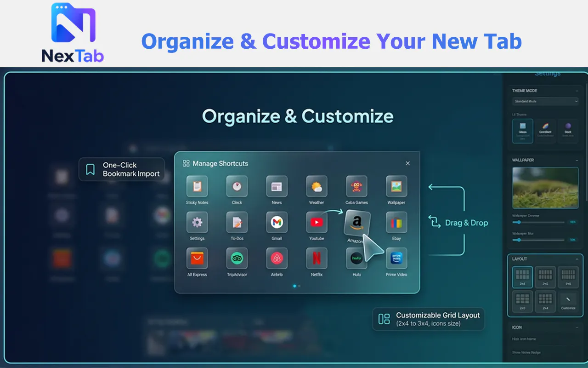Collapse the Layout section
The height and width of the screenshot is (368, 588).
pyautogui.click(x=577, y=259)
